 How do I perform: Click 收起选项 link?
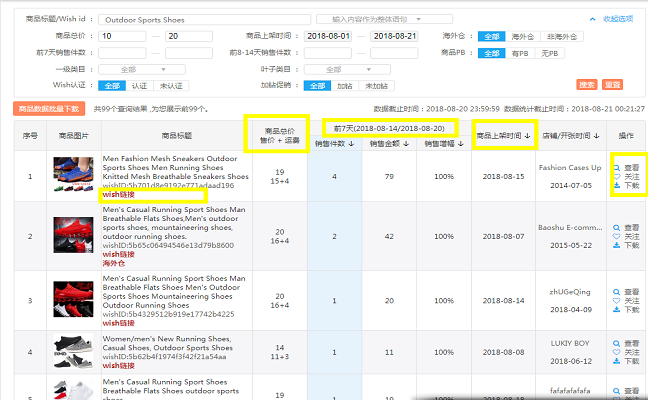(618, 19)
